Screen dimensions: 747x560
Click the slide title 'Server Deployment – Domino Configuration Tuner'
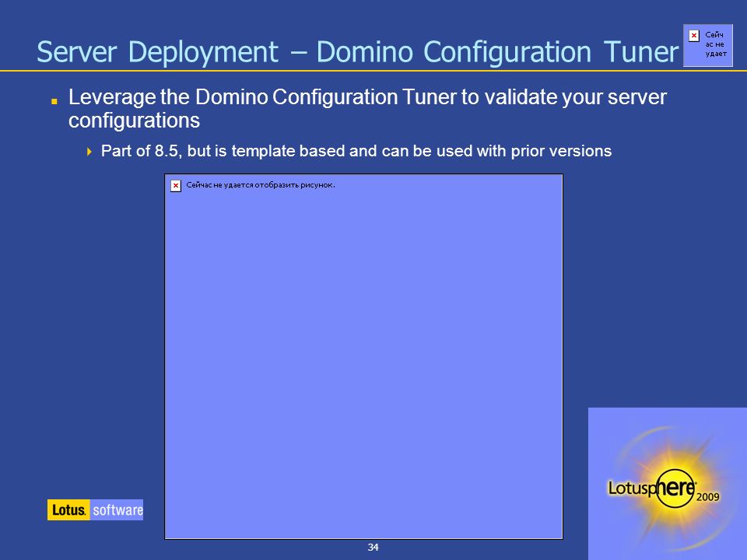[357, 51]
